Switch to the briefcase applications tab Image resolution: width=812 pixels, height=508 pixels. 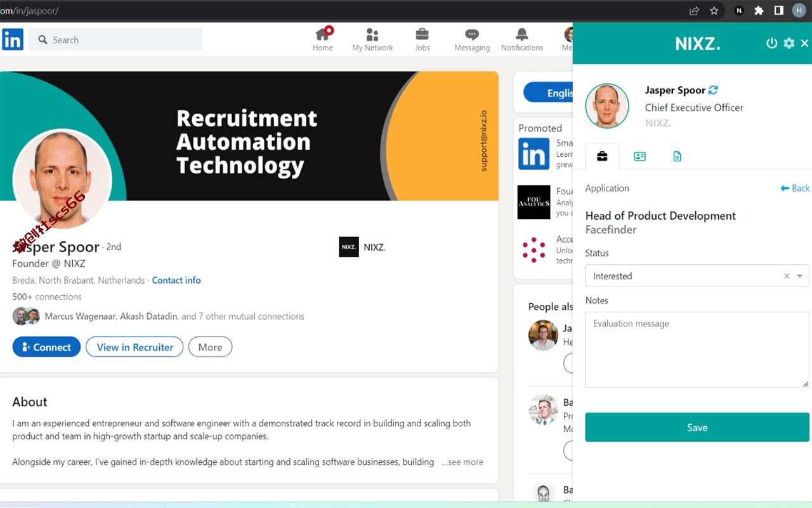(x=602, y=156)
